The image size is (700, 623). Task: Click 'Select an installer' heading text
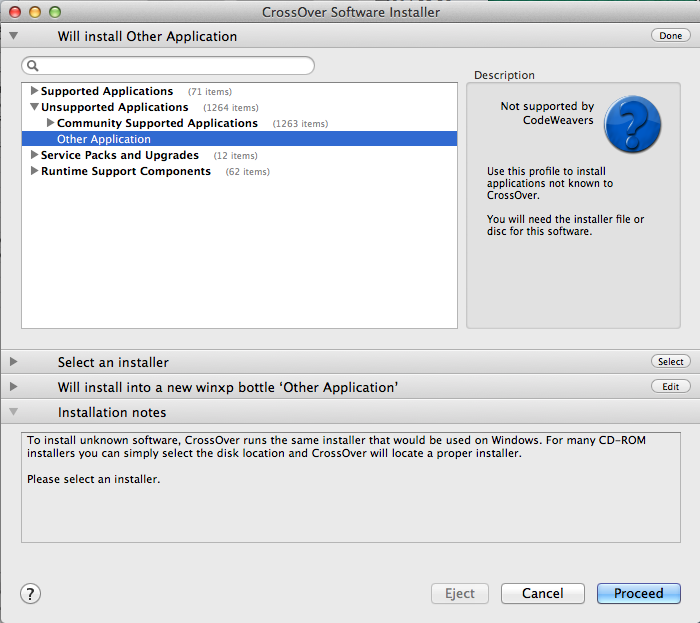113,362
